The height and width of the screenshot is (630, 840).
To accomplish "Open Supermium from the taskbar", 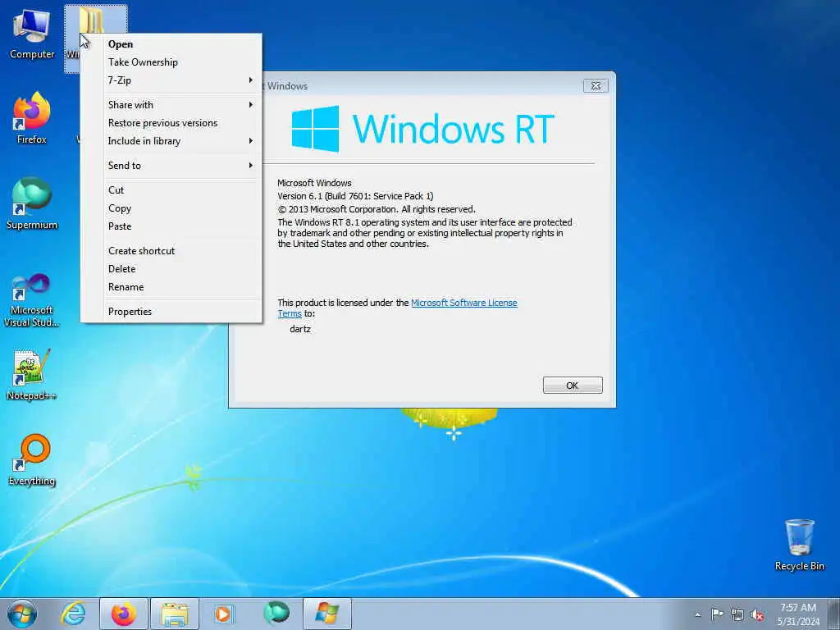I will click(276, 613).
